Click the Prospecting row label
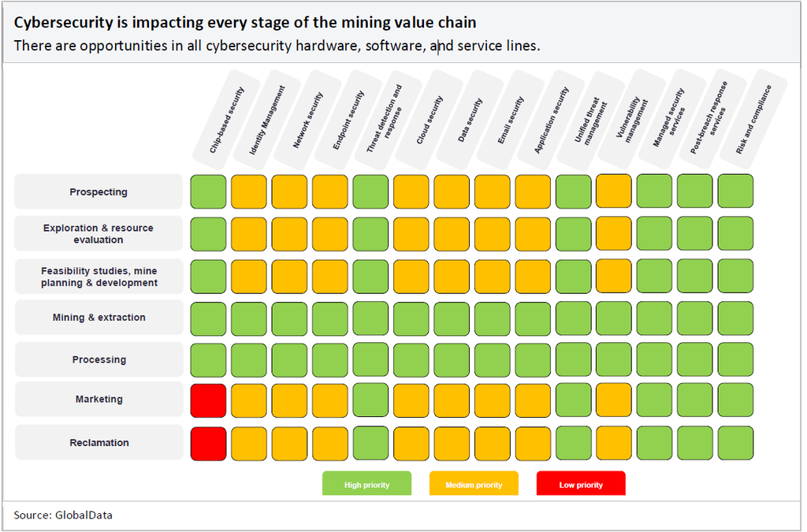807x532 pixels. [99, 192]
